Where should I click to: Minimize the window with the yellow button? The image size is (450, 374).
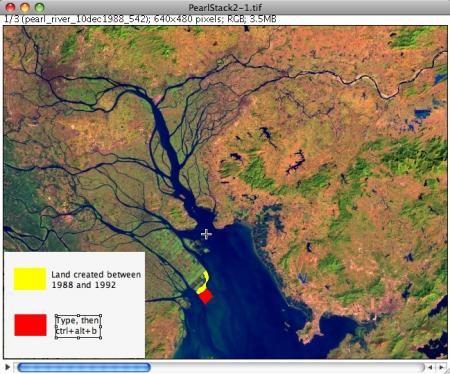point(25,7)
